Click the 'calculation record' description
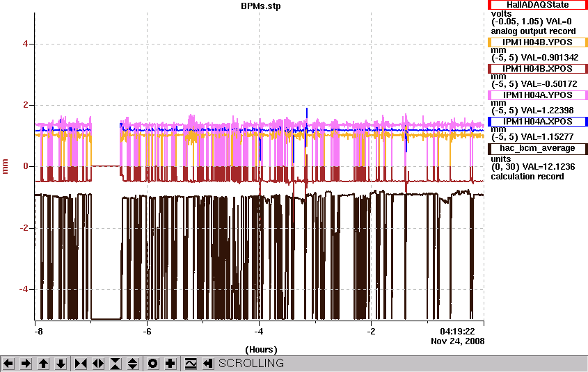This screenshot has width=588, height=372. pos(527,177)
